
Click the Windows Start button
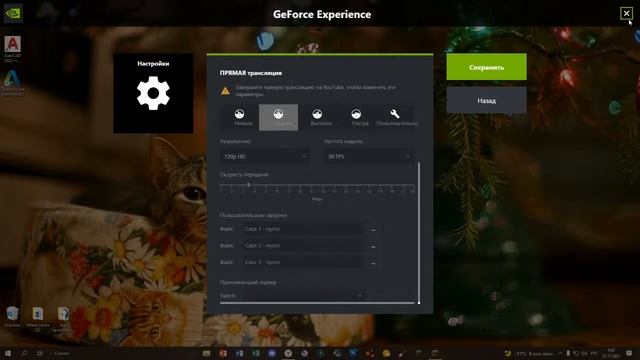[x=7, y=353]
